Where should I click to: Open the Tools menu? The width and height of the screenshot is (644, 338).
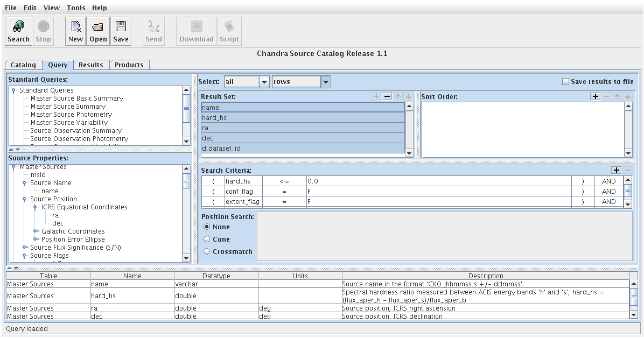(76, 8)
